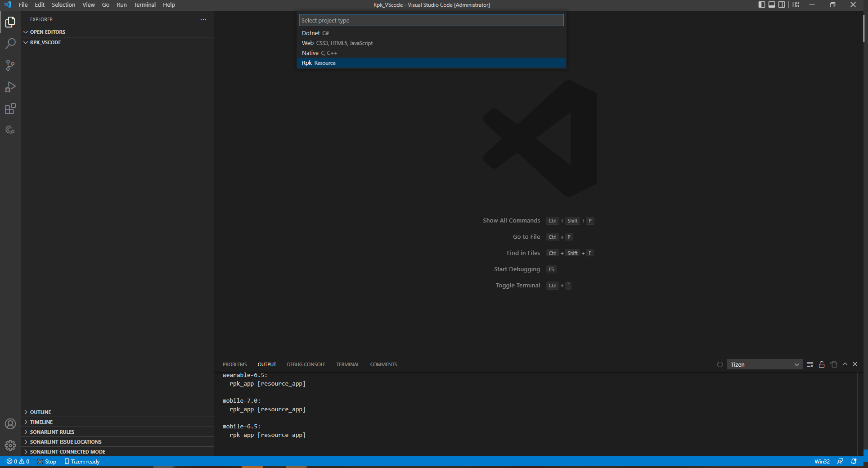This screenshot has width=868, height=468.
Task: Open the Extensions view
Action: pos(10,109)
